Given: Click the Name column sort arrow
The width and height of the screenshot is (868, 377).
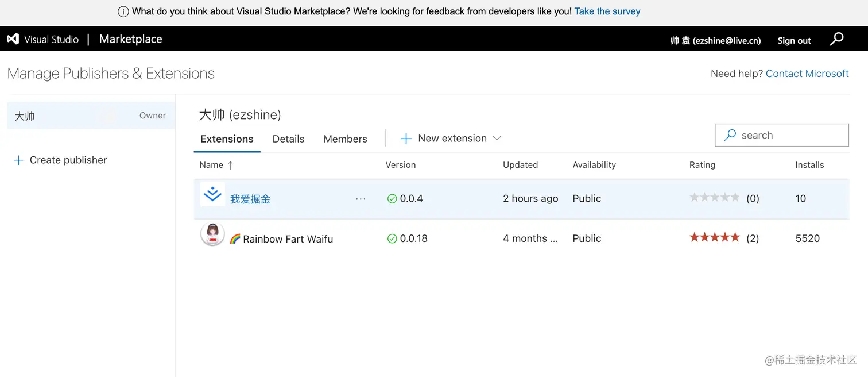Looking at the screenshot, I should click(230, 165).
